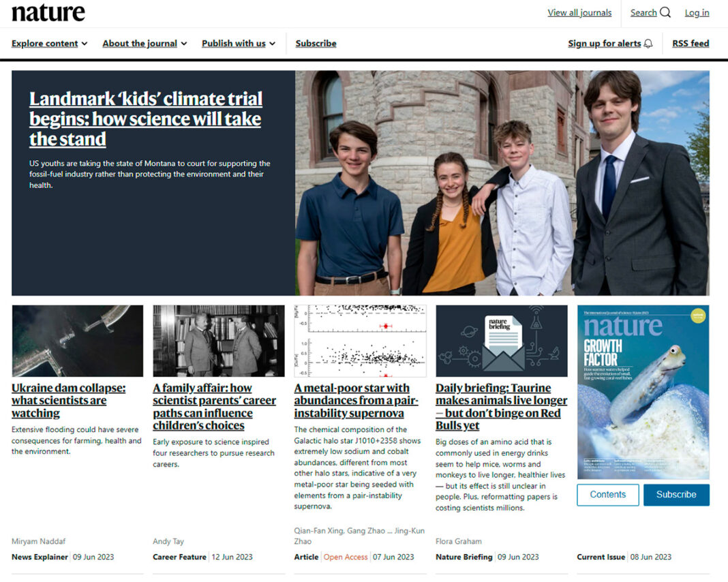728x582 pixels.
Task: Click the Nature Briefing envelope illustration
Action: (x=502, y=341)
